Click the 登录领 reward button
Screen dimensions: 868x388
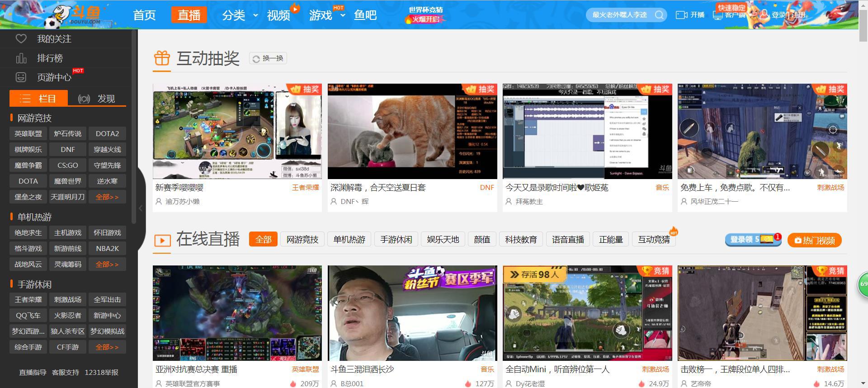(753, 240)
